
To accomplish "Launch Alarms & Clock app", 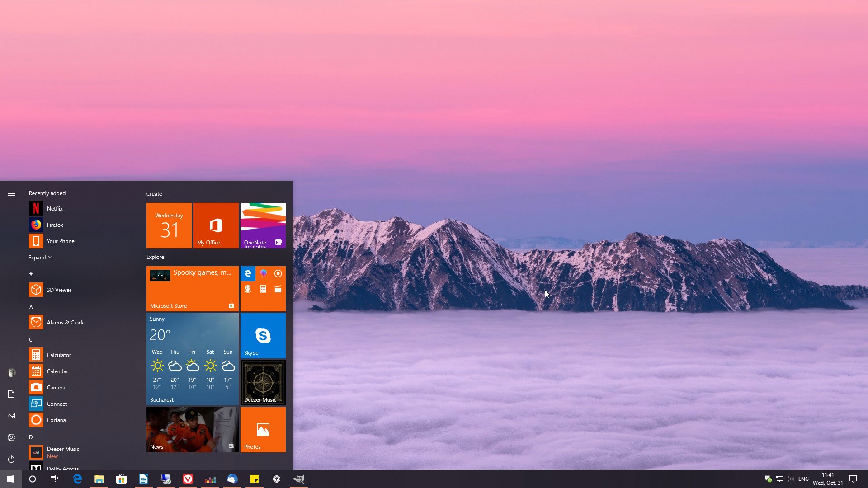I will tap(65, 322).
